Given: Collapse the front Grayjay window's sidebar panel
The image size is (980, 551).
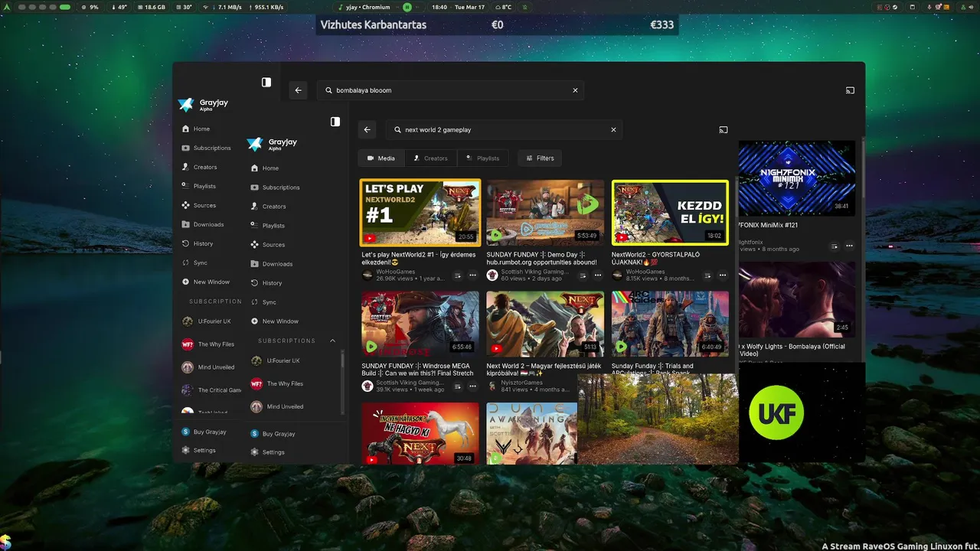Looking at the screenshot, I should [335, 122].
